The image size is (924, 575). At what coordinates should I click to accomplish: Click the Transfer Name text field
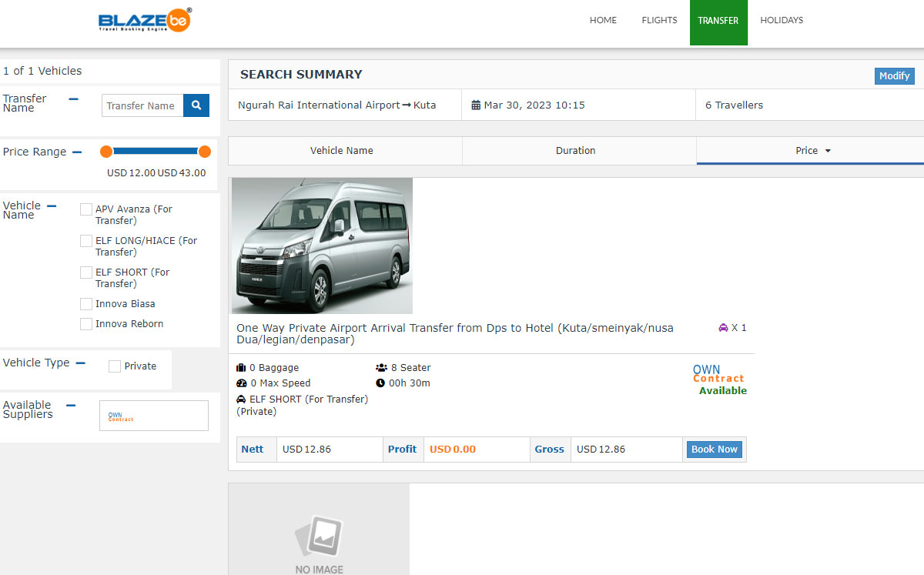point(142,105)
